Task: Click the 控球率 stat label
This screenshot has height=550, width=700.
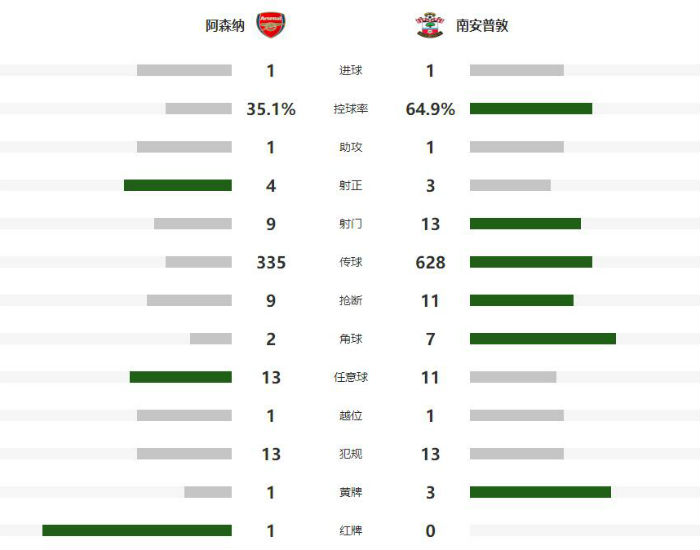Action: [351, 109]
